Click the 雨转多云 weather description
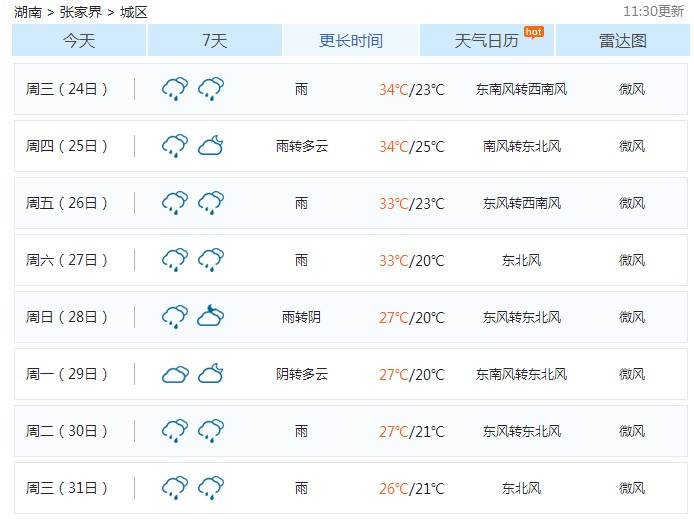The width and height of the screenshot is (694, 519). point(302,146)
